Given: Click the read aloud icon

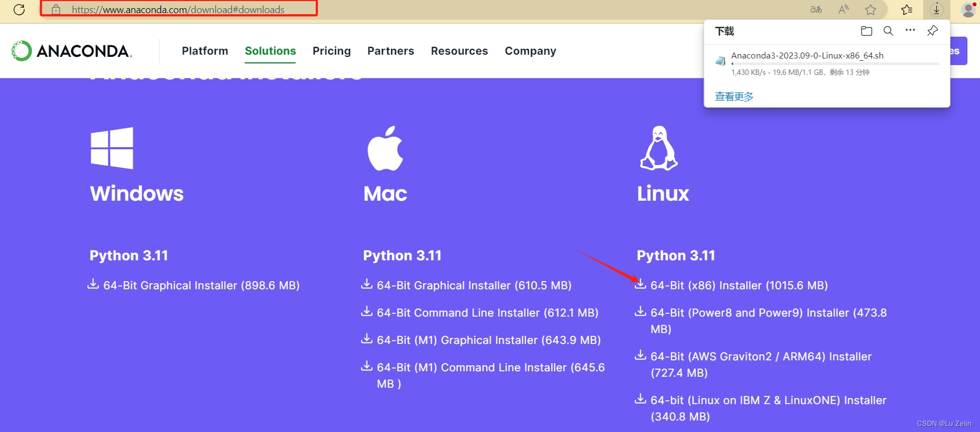Looking at the screenshot, I should [x=843, y=9].
